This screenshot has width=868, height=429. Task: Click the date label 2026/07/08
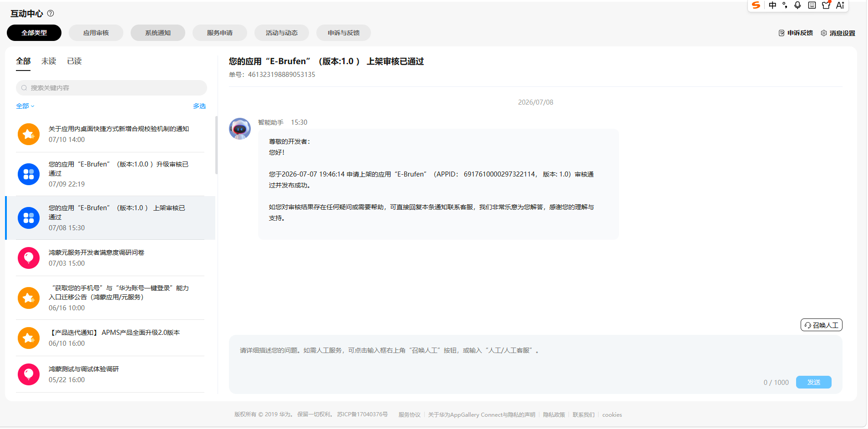point(536,102)
